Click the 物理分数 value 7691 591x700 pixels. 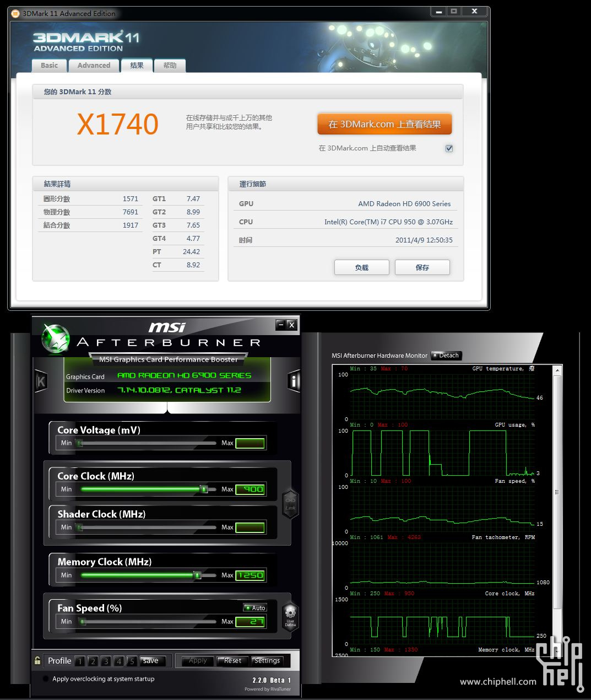tap(131, 212)
